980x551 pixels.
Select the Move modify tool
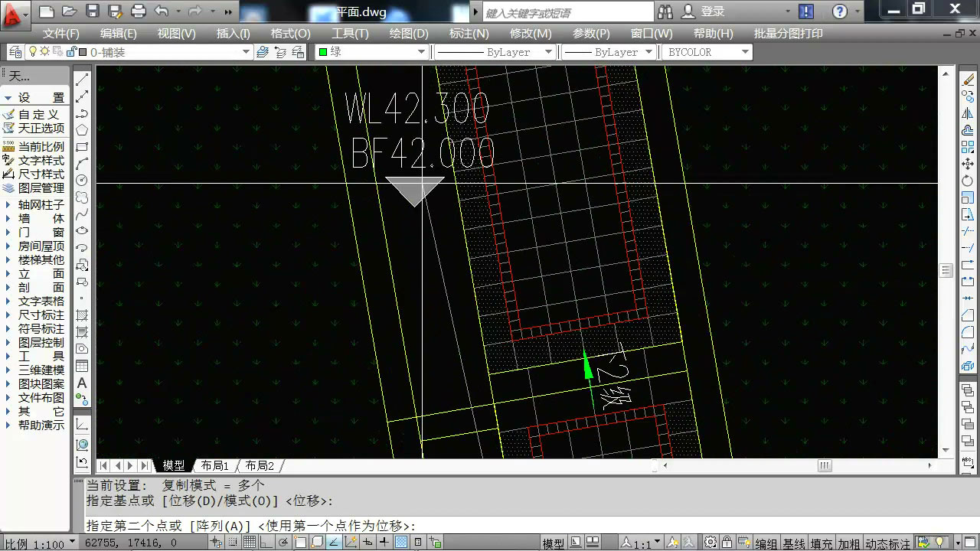[x=968, y=164]
